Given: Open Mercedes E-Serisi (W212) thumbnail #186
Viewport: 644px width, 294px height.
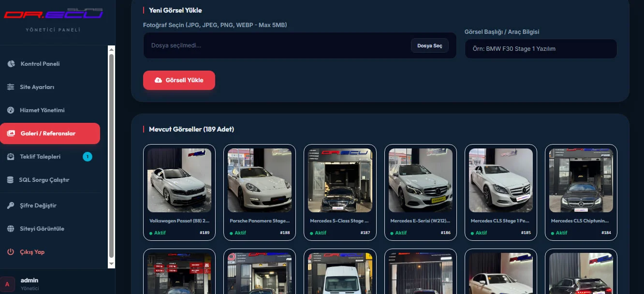Looking at the screenshot, I should pyautogui.click(x=420, y=180).
